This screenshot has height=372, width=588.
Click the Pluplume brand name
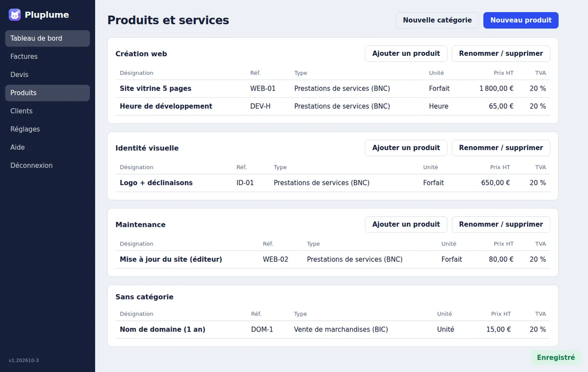pyautogui.click(x=47, y=14)
